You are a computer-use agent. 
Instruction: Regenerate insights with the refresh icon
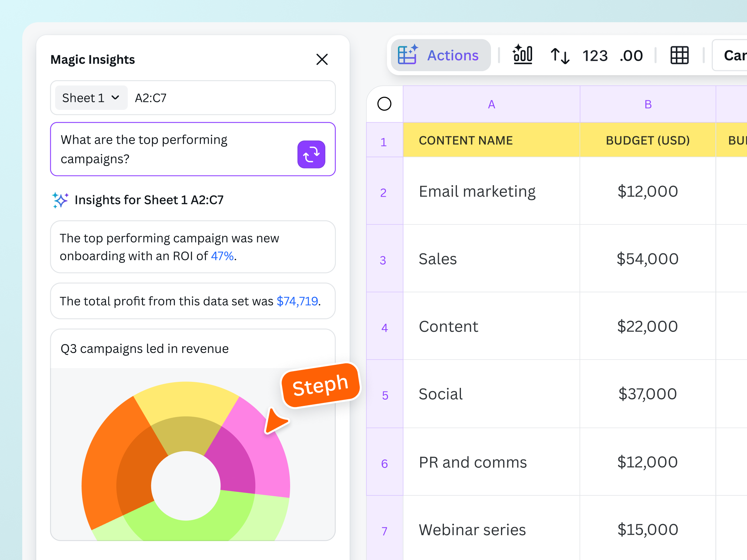pos(311,154)
